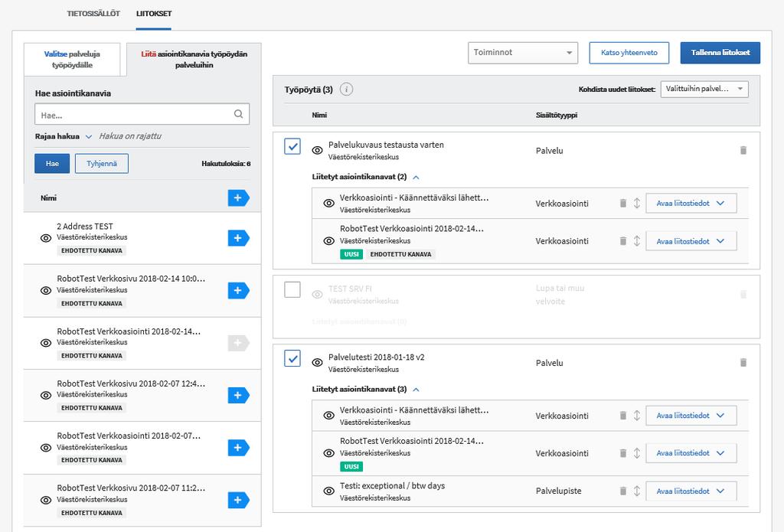Save with Tallenna liitokset button

720,53
